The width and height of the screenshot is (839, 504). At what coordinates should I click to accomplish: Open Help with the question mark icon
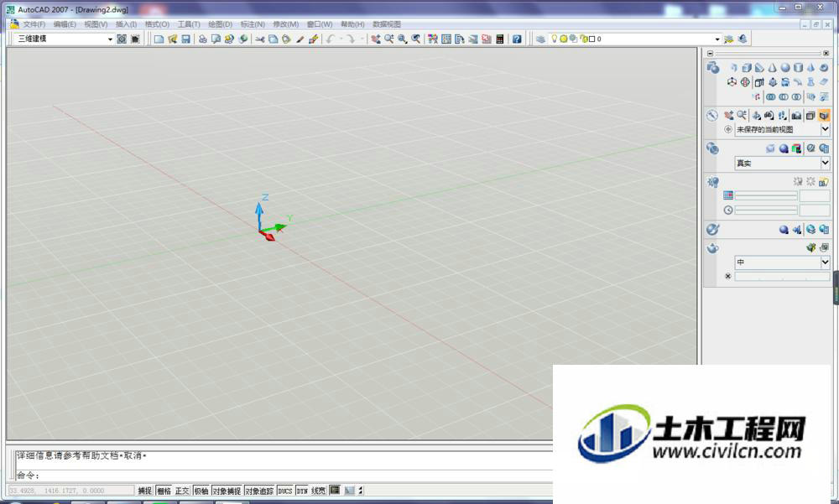coord(516,39)
